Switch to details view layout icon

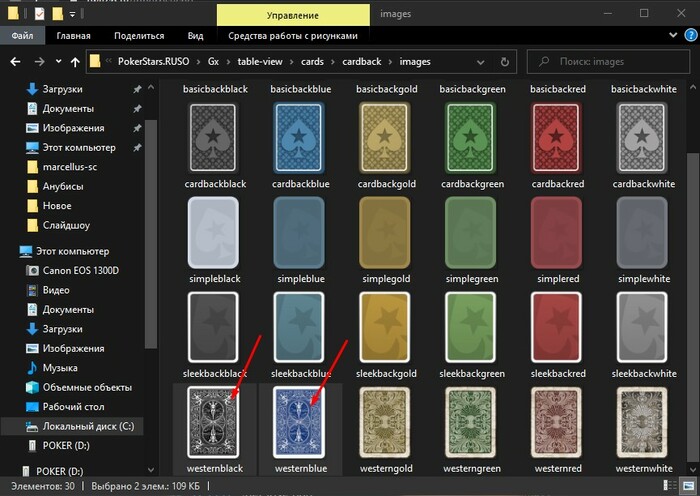pos(670,486)
